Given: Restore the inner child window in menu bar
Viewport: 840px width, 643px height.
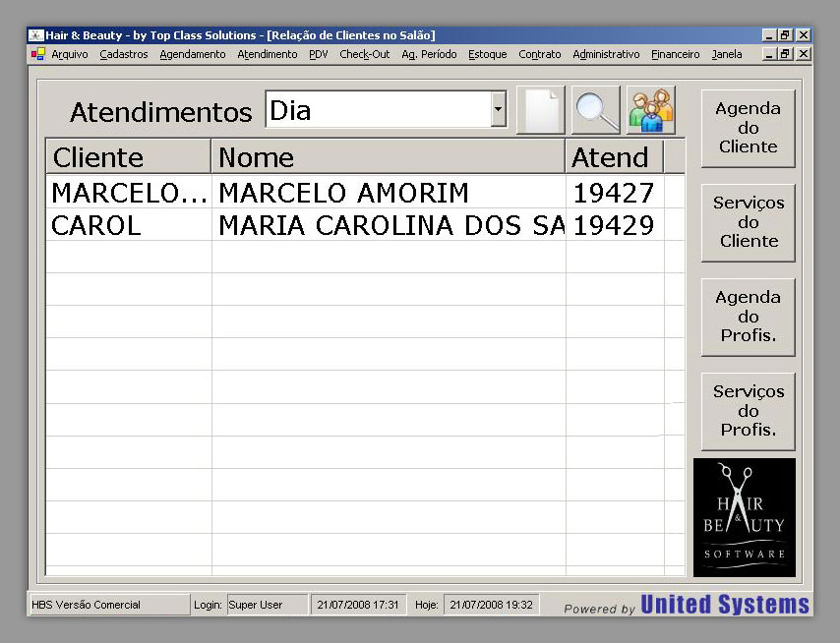Looking at the screenshot, I should [x=785, y=54].
